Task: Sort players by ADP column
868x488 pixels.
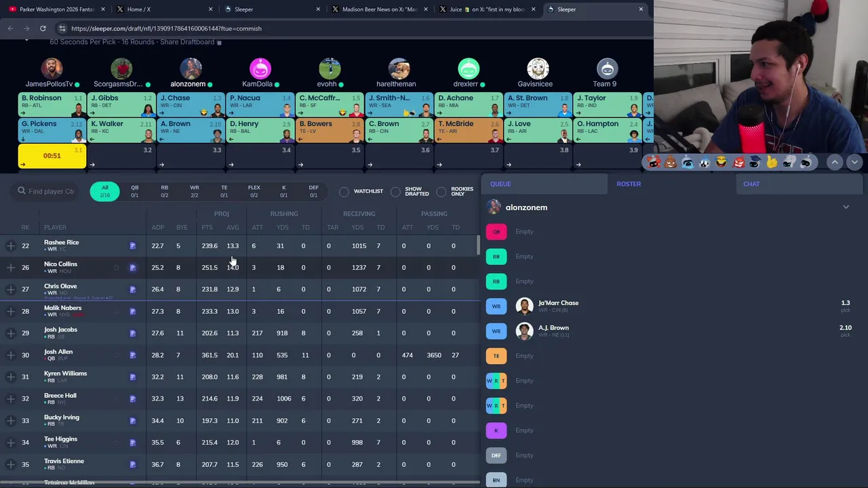Action: pos(157,228)
